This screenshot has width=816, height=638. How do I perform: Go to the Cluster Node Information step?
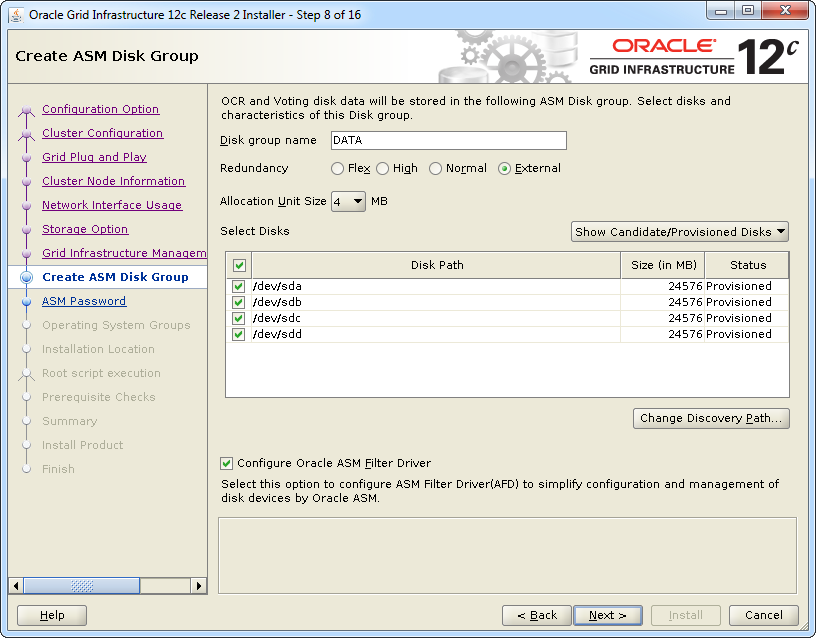coord(113,181)
